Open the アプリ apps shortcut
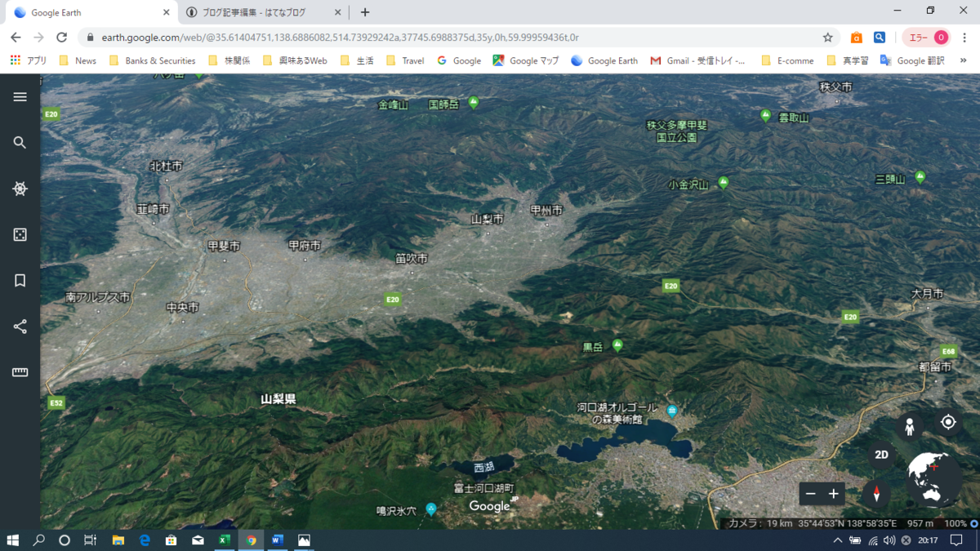Viewport: 980px width, 551px height. click(29, 60)
